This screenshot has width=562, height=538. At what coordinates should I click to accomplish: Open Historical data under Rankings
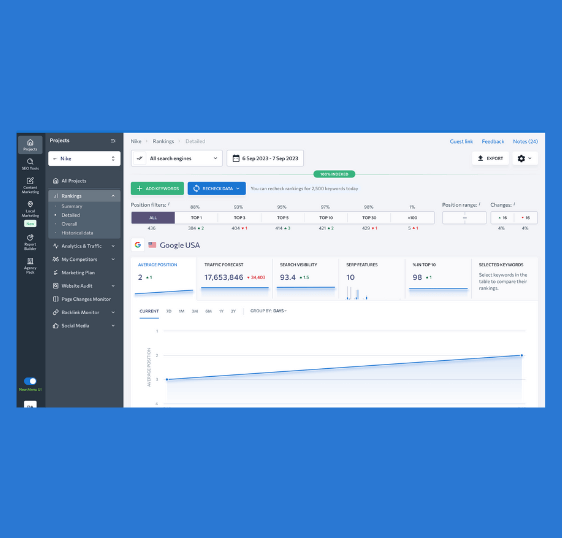tap(77, 233)
